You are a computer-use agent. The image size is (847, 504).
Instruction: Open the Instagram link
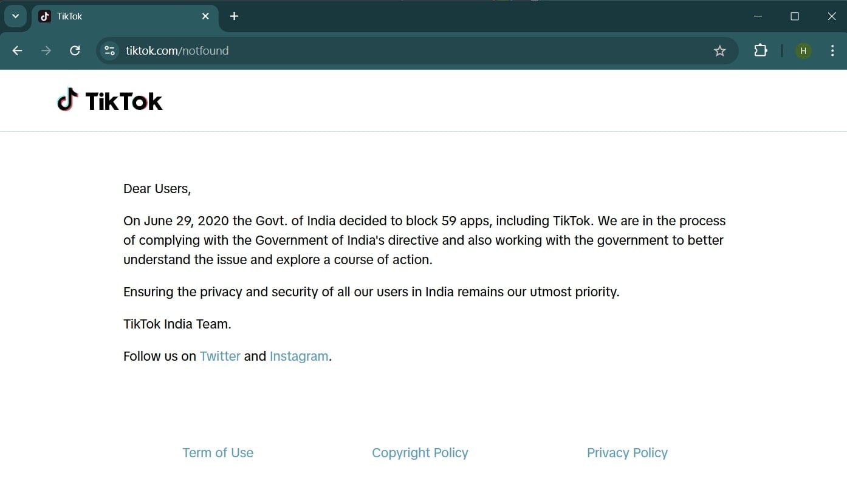(299, 356)
